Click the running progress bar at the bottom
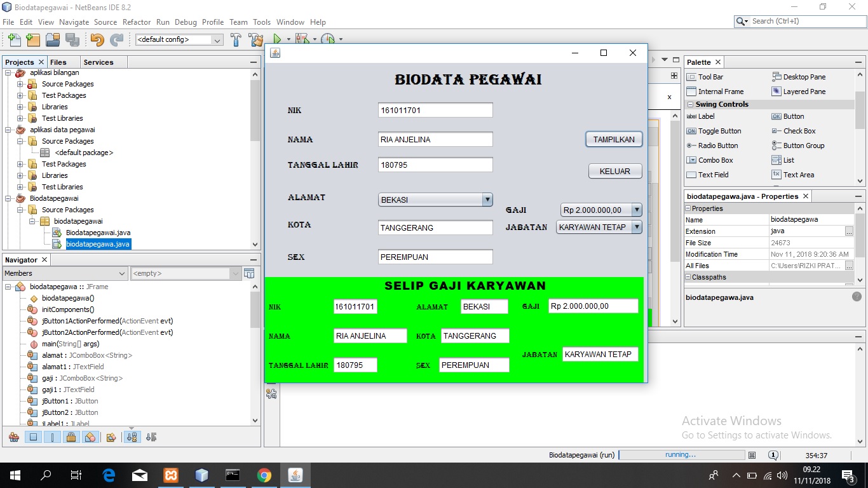868x488 pixels. click(x=681, y=454)
